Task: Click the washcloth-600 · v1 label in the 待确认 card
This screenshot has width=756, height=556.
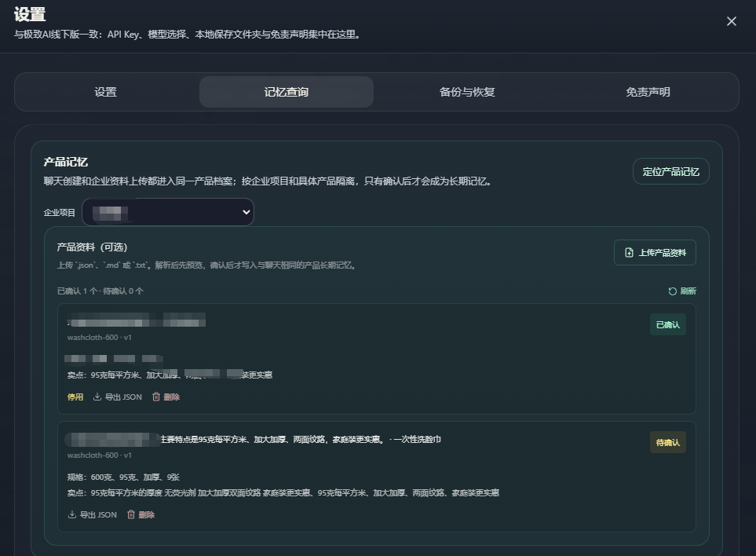Action: coord(100,455)
